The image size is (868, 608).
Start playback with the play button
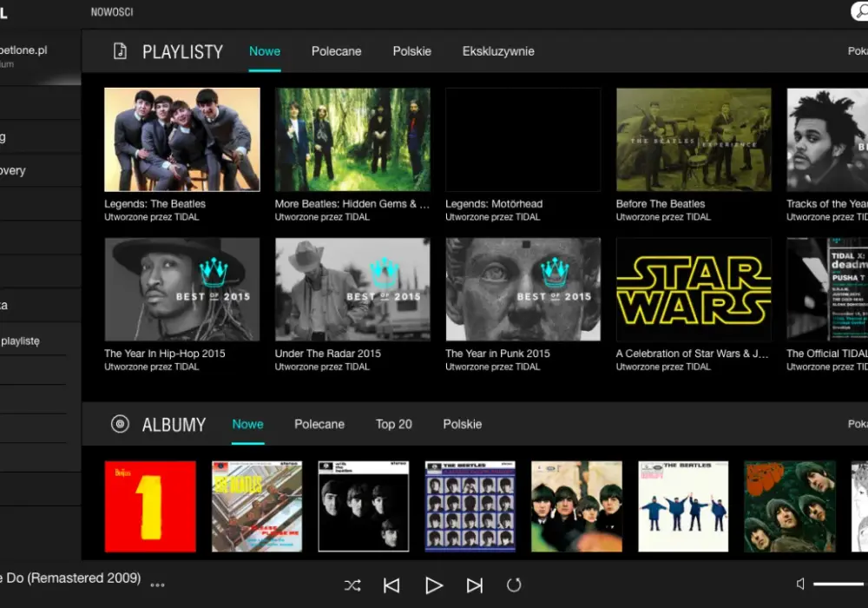[433, 585]
